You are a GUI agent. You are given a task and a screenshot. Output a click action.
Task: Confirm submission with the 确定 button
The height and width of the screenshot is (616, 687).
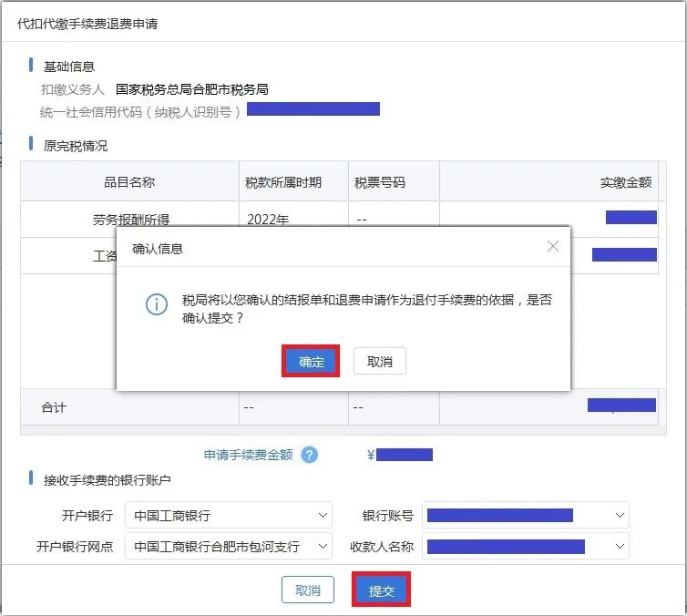[311, 361]
